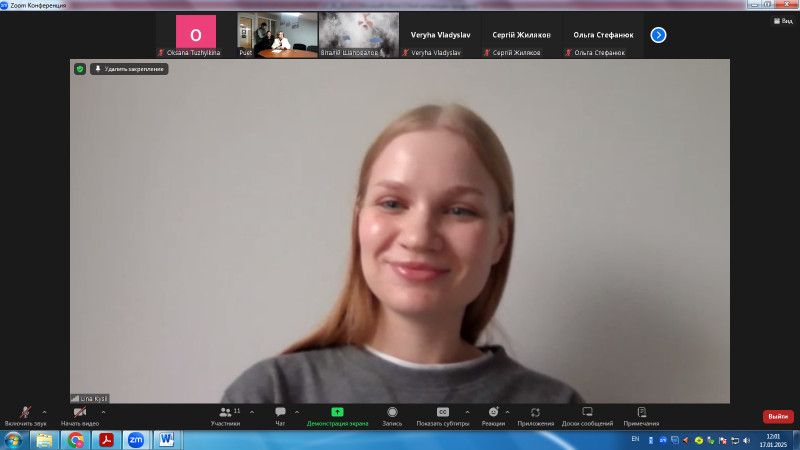Start recording with Запись button
The width and height of the screenshot is (800, 450).
click(392, 414)
